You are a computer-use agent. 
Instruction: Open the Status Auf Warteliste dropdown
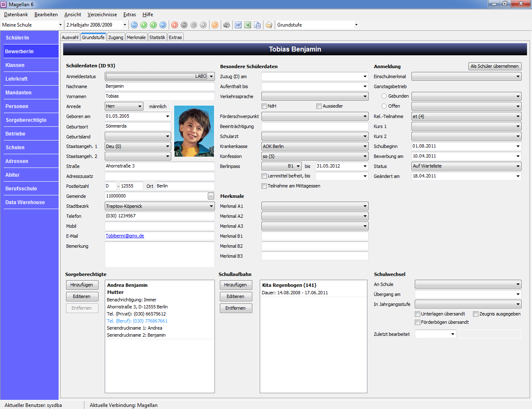tap(518, 166)
